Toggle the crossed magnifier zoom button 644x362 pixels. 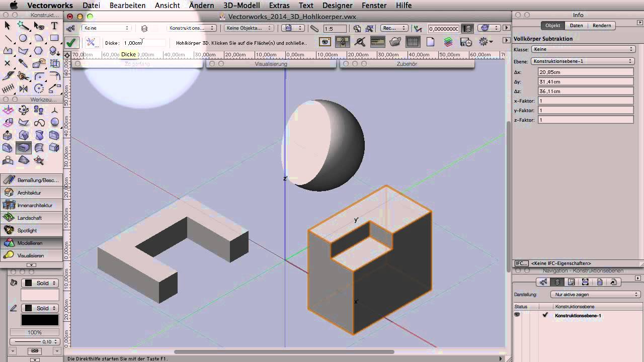click(360, 42)
